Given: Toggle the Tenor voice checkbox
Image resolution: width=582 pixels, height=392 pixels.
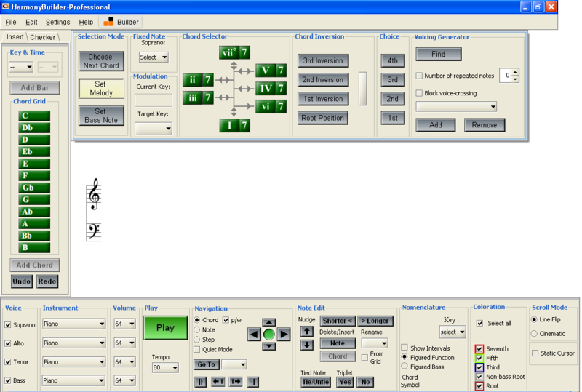Looking at the screenshot, I should click(8, 362).
